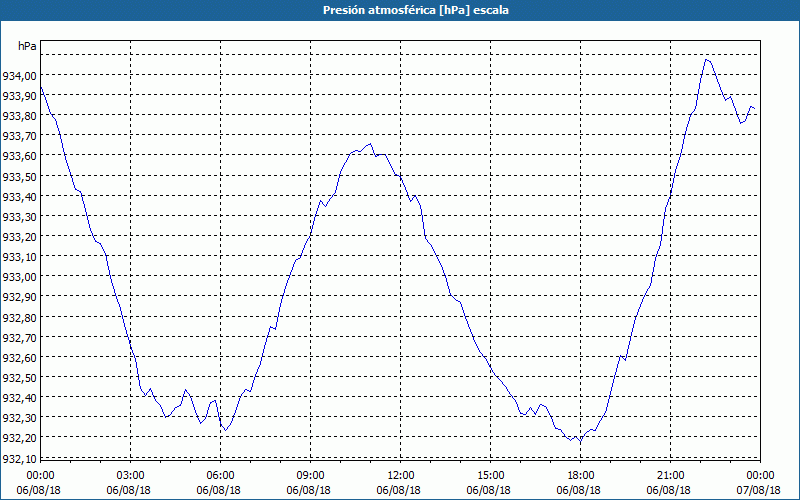
Task: Click the 932,20 y-axis value
Action: tap(19, 438)
